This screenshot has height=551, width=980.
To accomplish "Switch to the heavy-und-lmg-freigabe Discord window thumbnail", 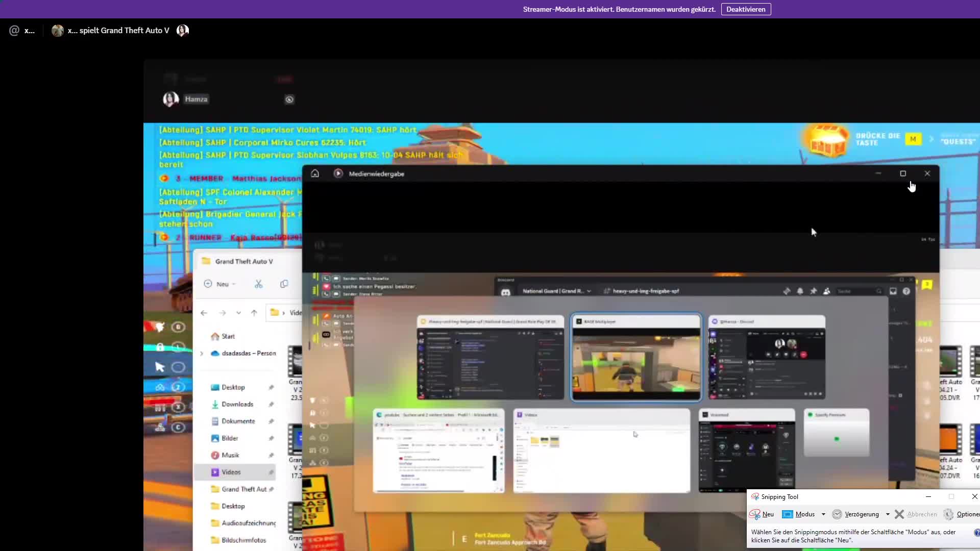I will pyautogui.click(x=491, y=358).
